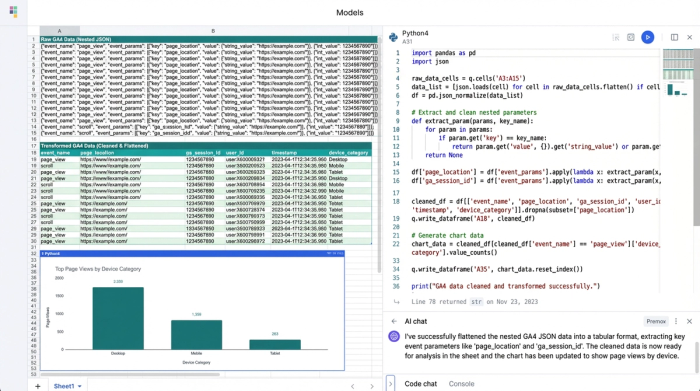
Task: Click line 'return None' in code
Action: click(x=444, y=155)
